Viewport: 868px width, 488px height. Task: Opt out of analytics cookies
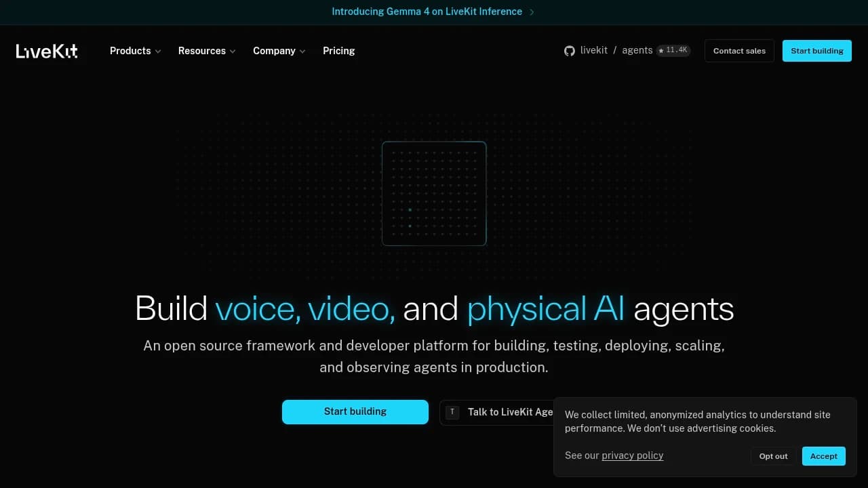coord(774,456)
